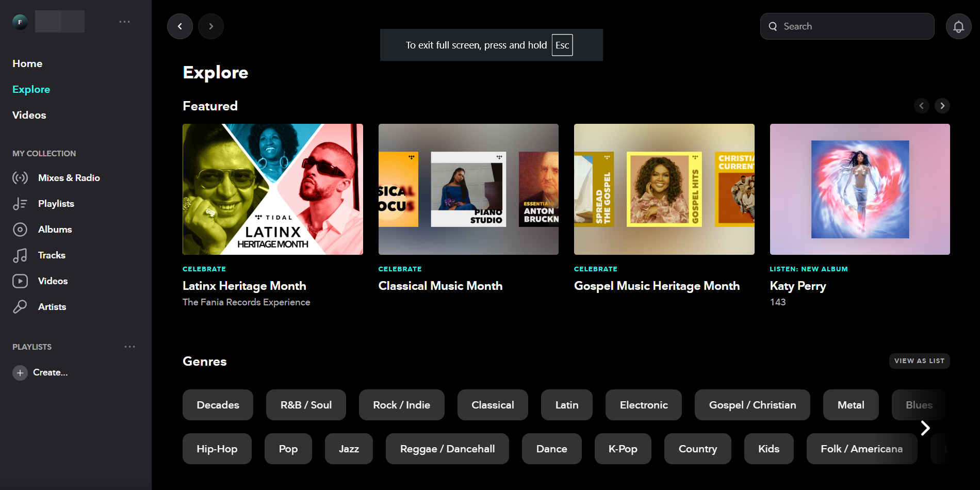
Task: Choose the K-Pop genre
Action: 623,449
